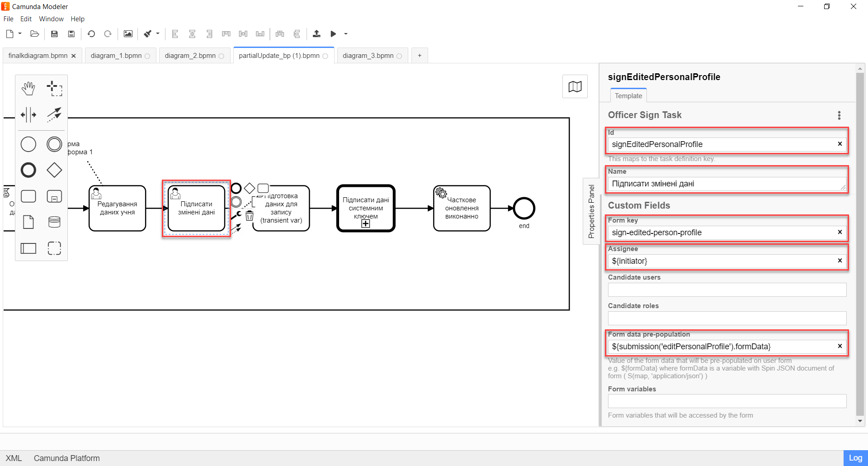
Task: Create a data object reference
Action: (28, 222)
